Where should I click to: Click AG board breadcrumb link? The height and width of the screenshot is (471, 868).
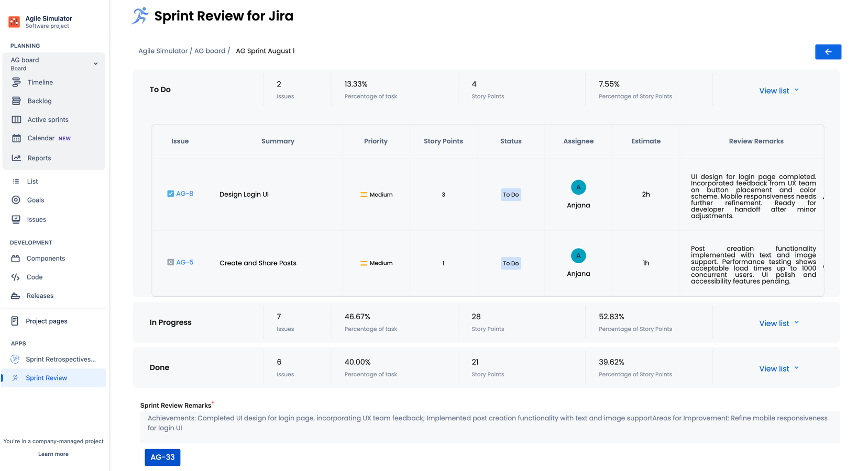click(x=210, y=51)
